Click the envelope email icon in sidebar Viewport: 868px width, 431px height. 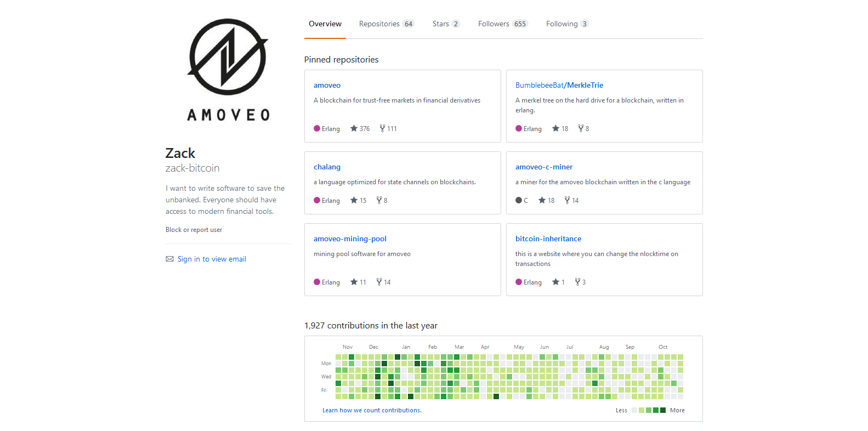[169, 259]
